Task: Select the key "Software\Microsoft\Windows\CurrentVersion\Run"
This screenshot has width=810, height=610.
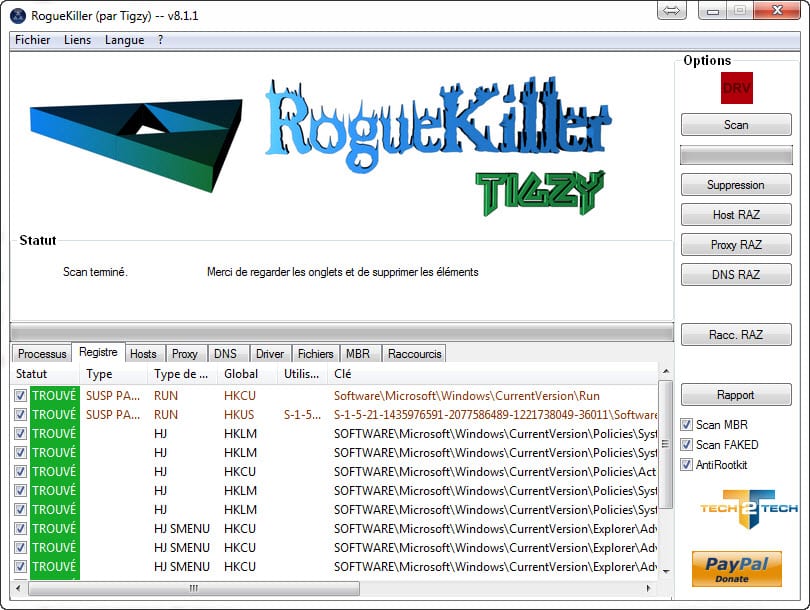Action: pyautogui.click(x=466, y=396)
